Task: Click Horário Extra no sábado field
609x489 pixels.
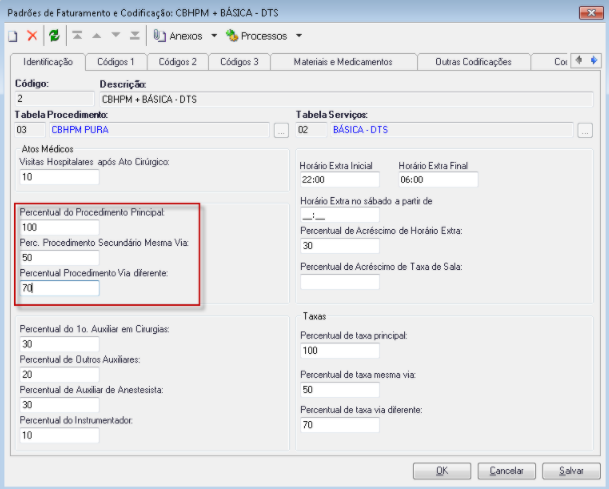Action: tap(340, 215)
